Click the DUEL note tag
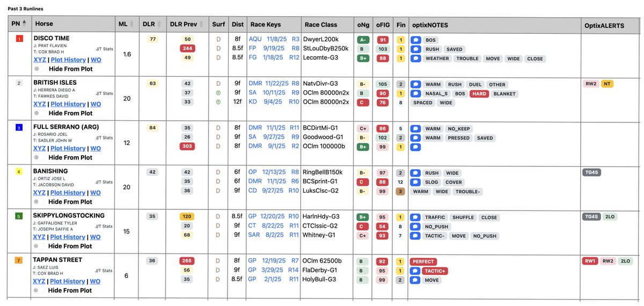The image size is (644, 306). click(x=475, y=84)
